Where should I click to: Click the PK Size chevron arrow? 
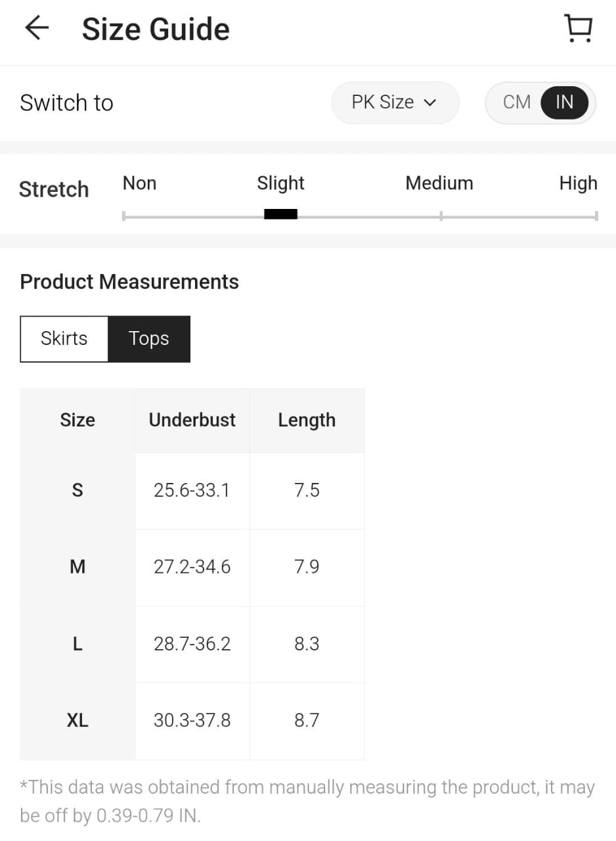[430, 102]
